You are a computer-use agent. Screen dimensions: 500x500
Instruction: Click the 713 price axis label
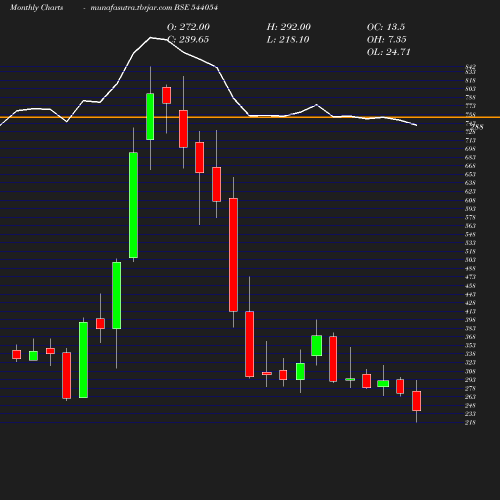(470, 140)
